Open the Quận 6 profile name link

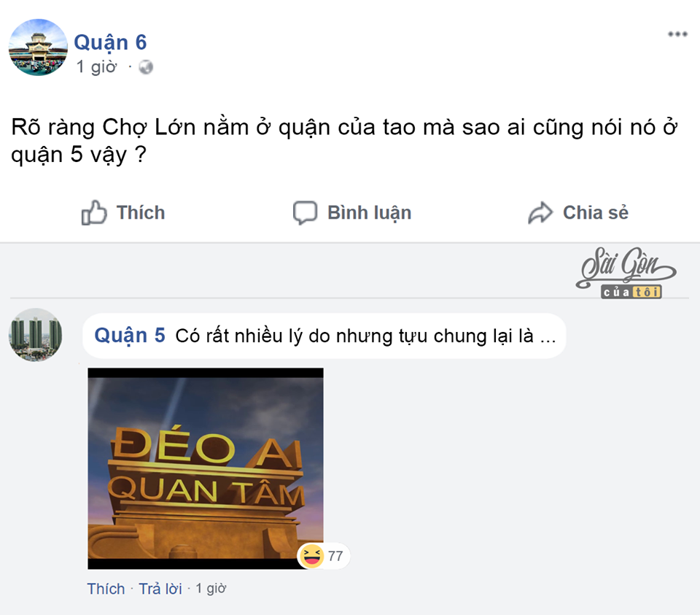coord(110,42)
